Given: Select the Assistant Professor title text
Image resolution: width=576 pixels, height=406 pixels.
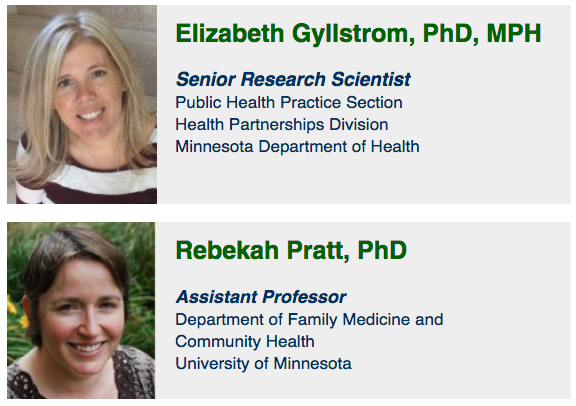Looking at the screenshot, I should 261,297.
